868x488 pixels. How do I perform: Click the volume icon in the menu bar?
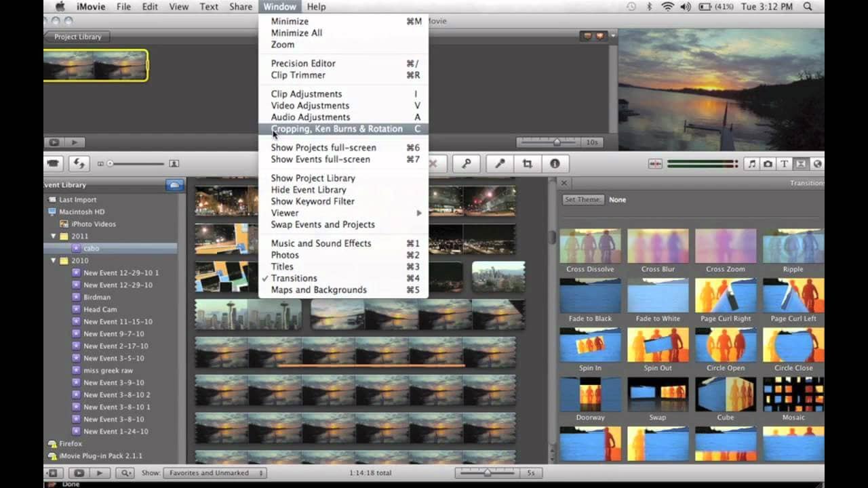pyautogui.click(x=684, y=7)
